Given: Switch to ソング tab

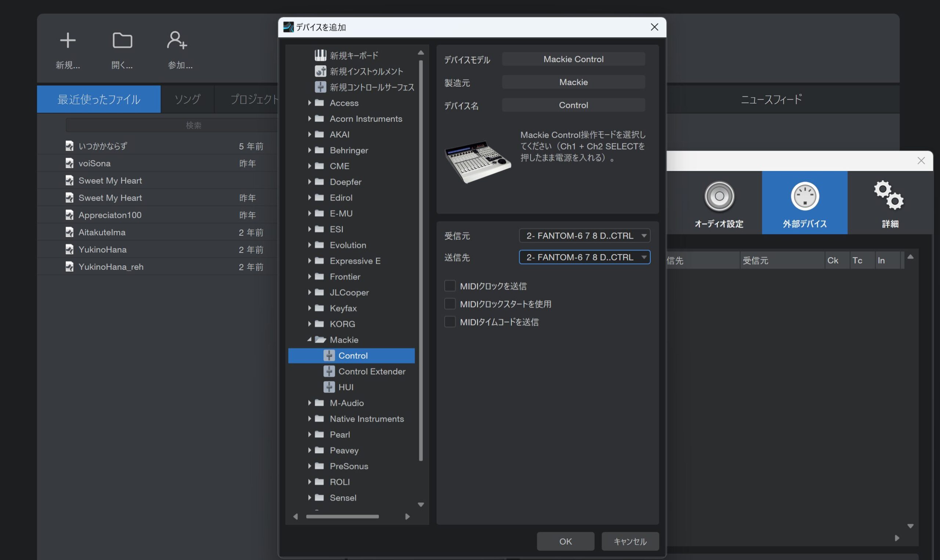Looking at the screenshot, I should (x=187, y=99).
